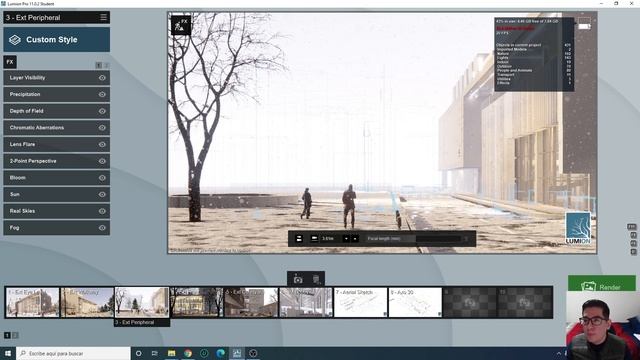Screen dimensions: 640x360
Task: Click the second mode button at right edge
Action: [633, 235]
